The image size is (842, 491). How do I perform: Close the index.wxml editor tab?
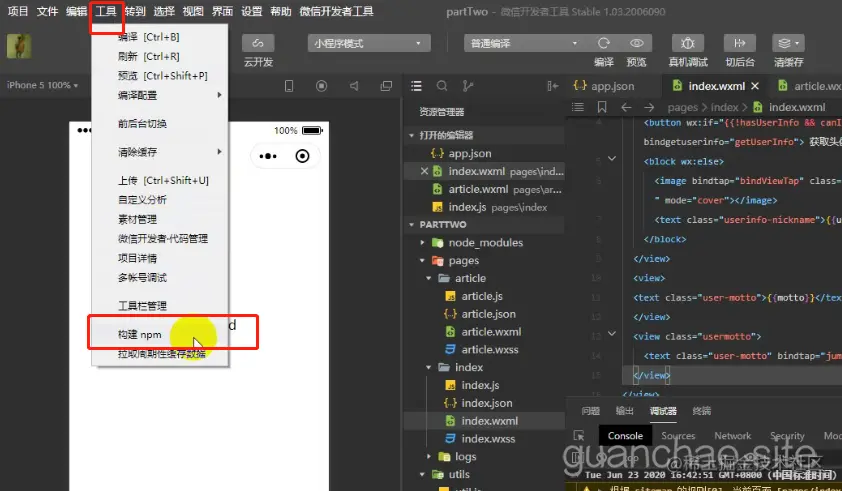(x=755, y=86)
